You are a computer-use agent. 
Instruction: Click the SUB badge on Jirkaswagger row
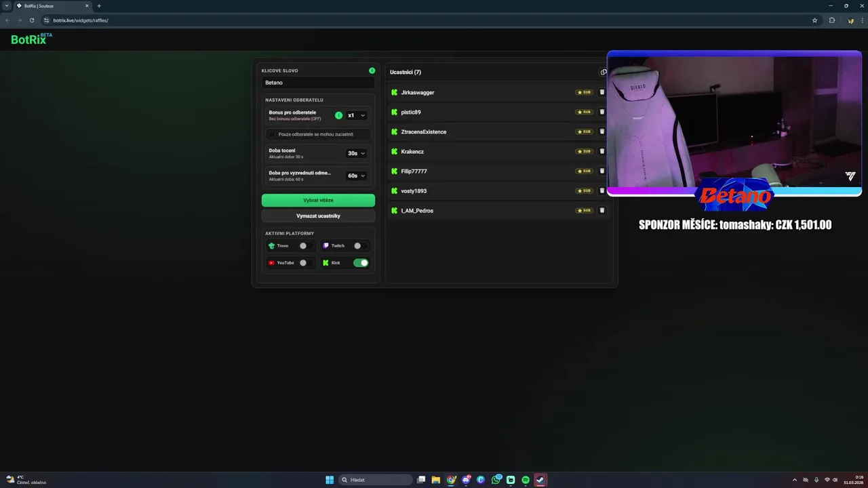point(584,92)
